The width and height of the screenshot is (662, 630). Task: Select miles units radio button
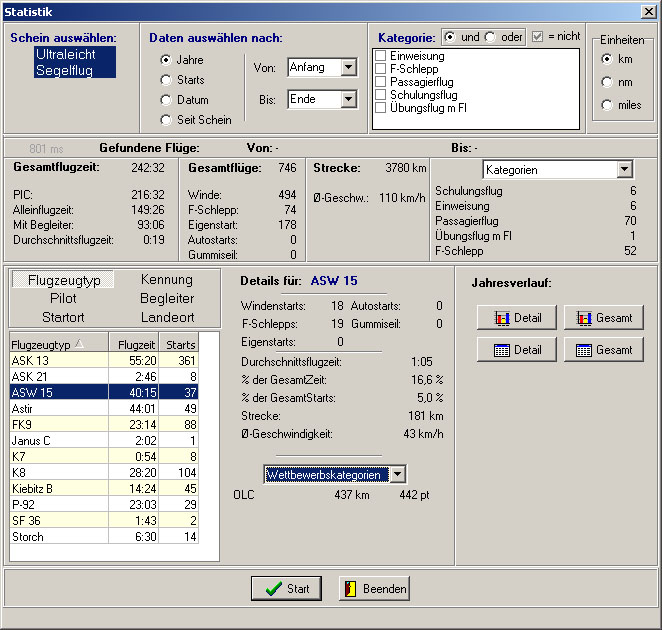pyautogui.click(x=607, y=105)
